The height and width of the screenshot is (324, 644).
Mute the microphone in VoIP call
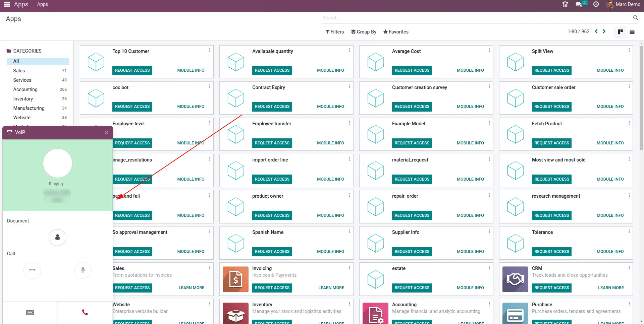83,270
